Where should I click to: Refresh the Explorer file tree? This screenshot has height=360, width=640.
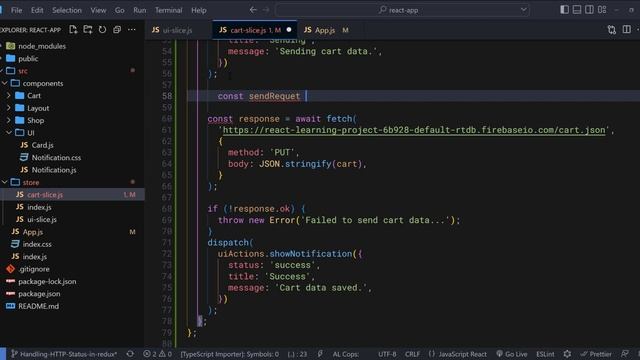pyautogui.click(x=102, y=30)
